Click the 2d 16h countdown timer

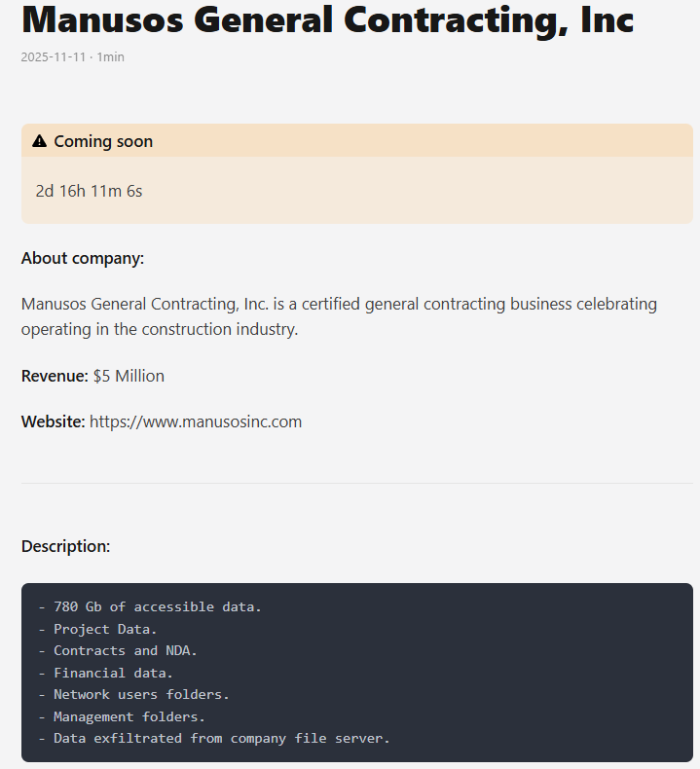tap(89, 191)
